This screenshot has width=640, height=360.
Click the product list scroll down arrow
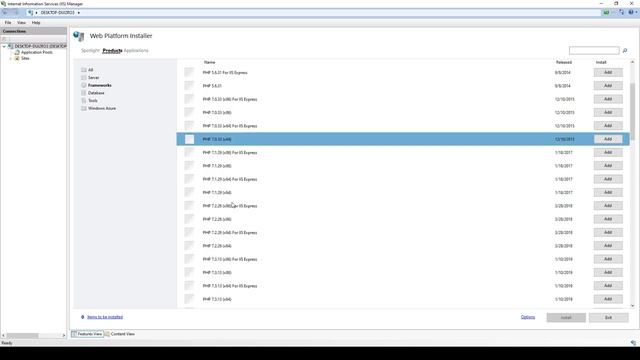[632, 306]
